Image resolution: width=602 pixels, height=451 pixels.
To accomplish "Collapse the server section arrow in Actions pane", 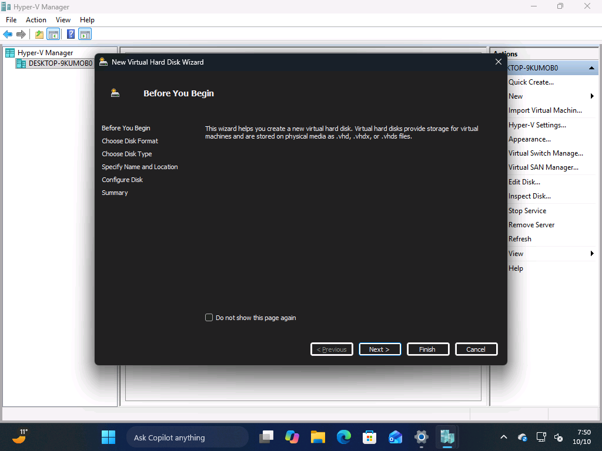I will tap(592, 68).
